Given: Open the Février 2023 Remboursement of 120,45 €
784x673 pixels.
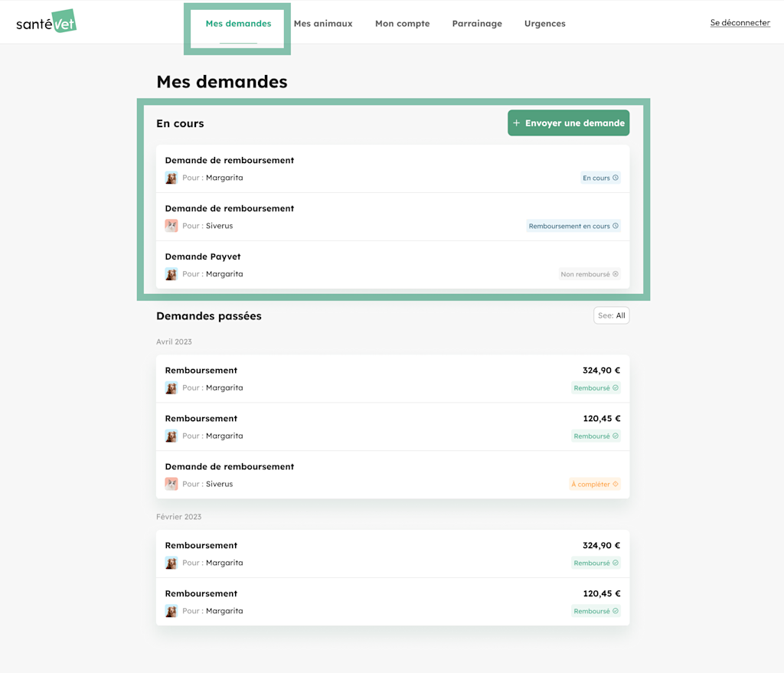Looking at the screenshot, I should pos(393,602).
